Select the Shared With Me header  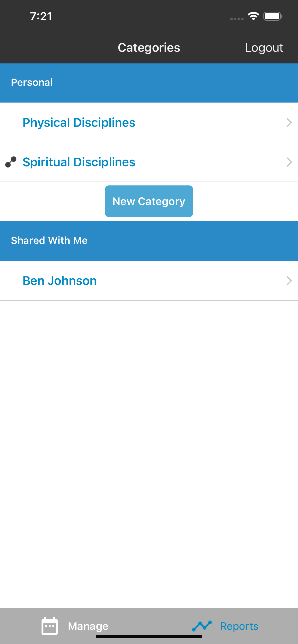(149, 241)
